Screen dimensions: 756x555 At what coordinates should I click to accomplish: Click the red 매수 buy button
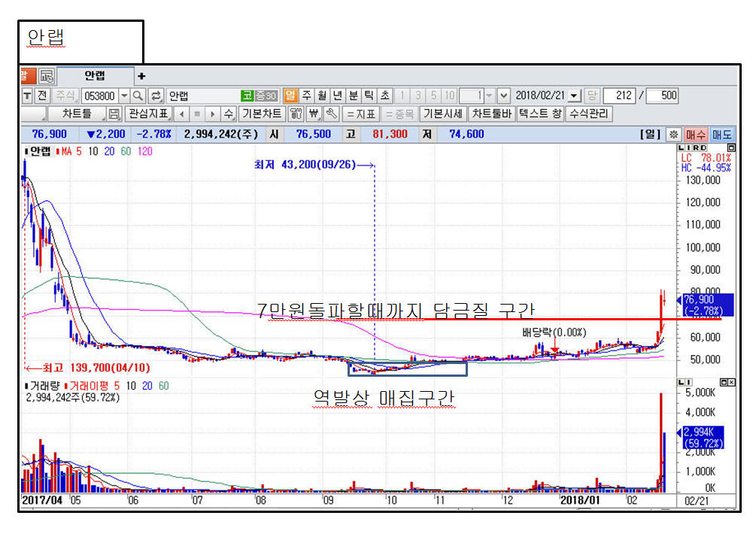(695, 135)
